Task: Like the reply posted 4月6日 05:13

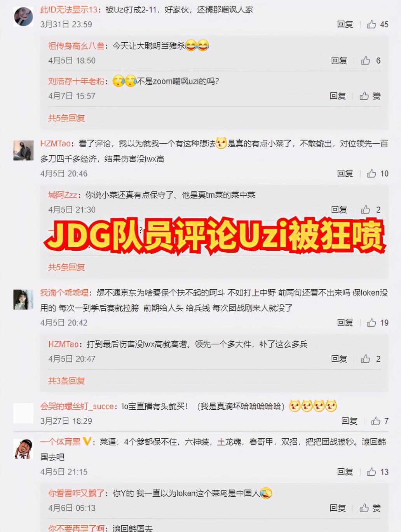Action: (x=370, y=508)
